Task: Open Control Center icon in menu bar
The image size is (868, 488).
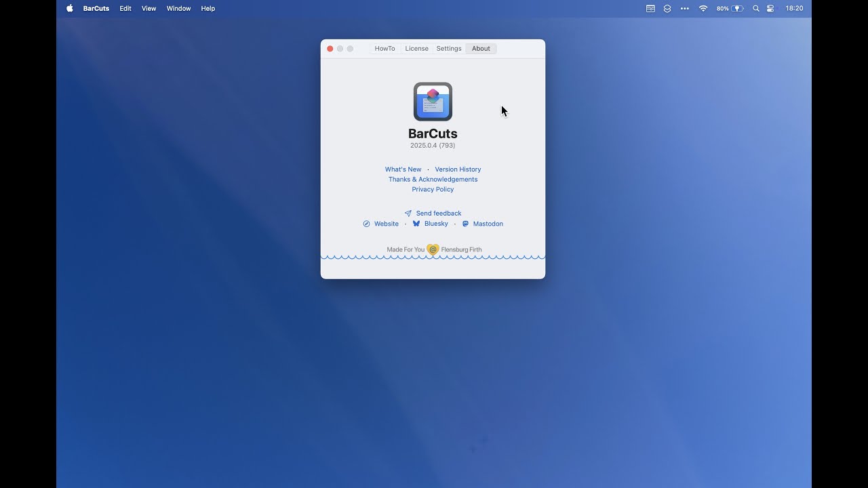Action: [770, 9]
